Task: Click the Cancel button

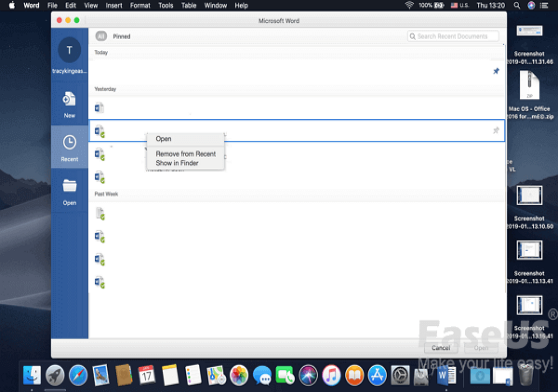Action: [x=441, y=348]
